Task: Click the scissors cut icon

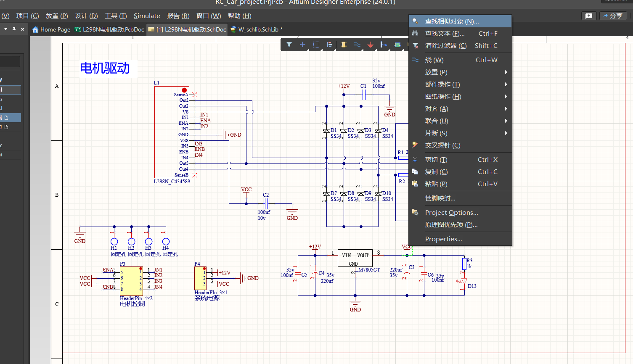Action: point(415,159)
